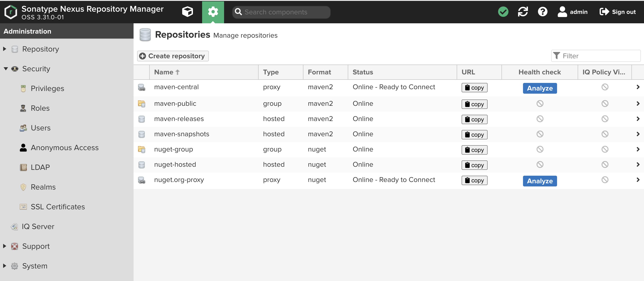Open Anonymous Access settings
The width and height of the screenshot is (644, 281).
[x=65, y=147]
